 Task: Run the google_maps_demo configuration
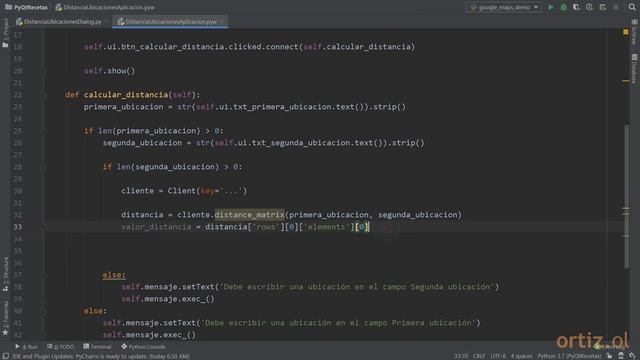(x=551, y=7)
